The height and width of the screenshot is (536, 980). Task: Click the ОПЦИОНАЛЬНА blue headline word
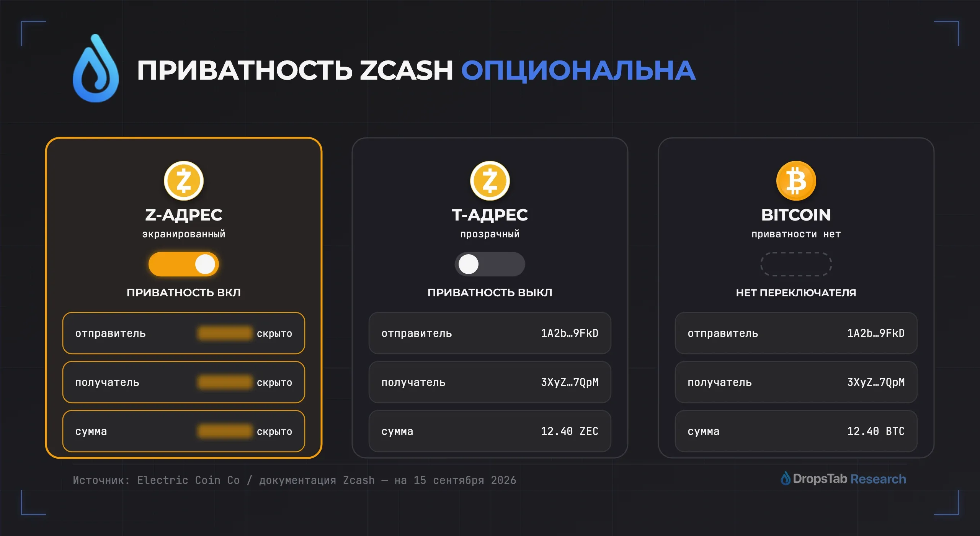click(x=578, y=70)
